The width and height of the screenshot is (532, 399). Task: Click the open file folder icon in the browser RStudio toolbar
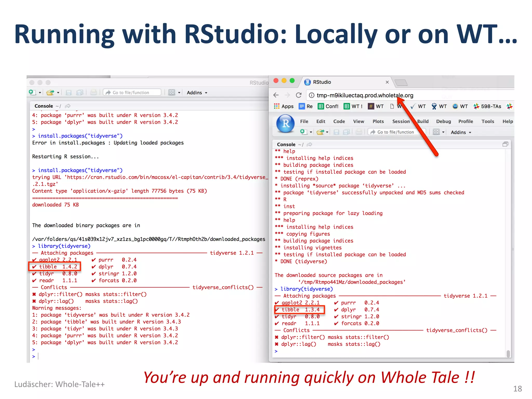point(320,132)
